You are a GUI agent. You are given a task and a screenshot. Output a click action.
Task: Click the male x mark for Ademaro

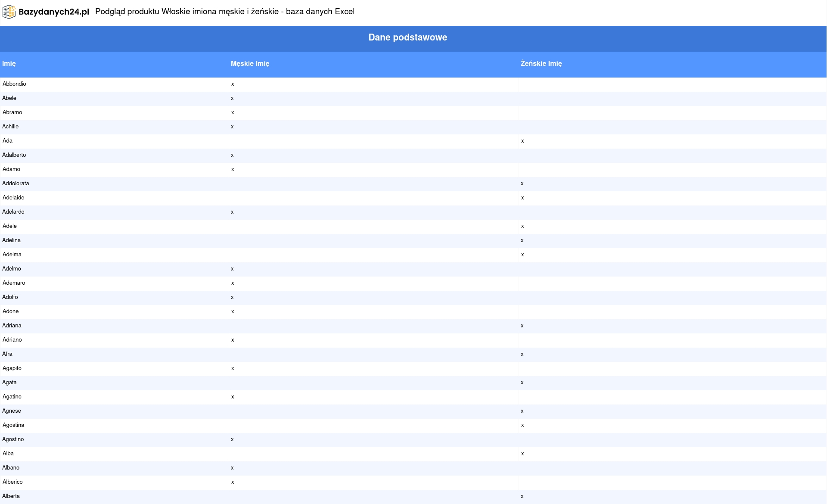point(233,283)
